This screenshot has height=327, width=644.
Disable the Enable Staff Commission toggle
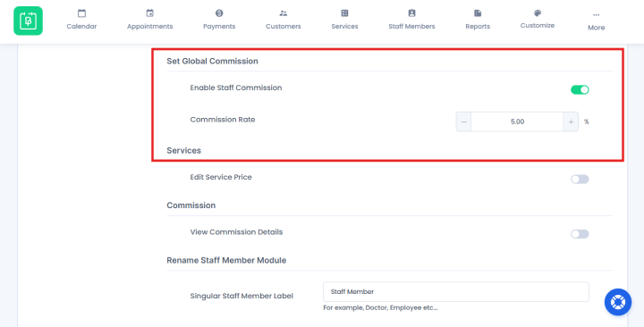580,90
